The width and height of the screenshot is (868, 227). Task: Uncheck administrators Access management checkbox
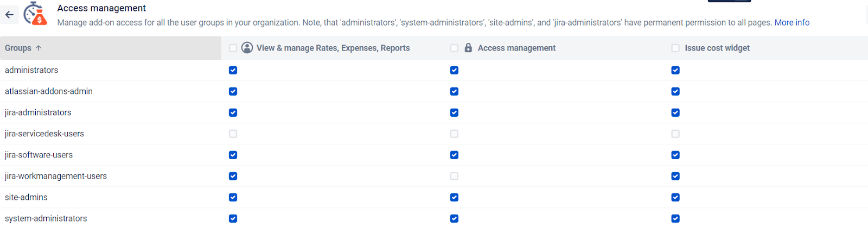(455, 70)
